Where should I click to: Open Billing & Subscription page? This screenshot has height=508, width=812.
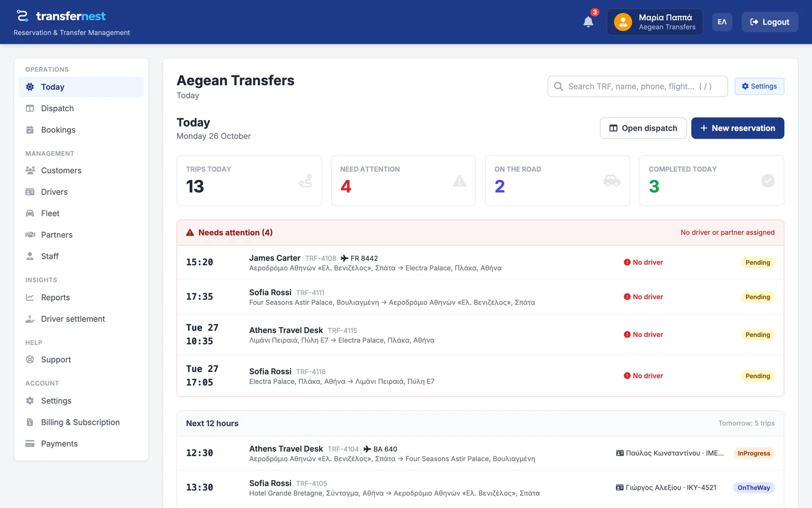[x=81, y=422]
